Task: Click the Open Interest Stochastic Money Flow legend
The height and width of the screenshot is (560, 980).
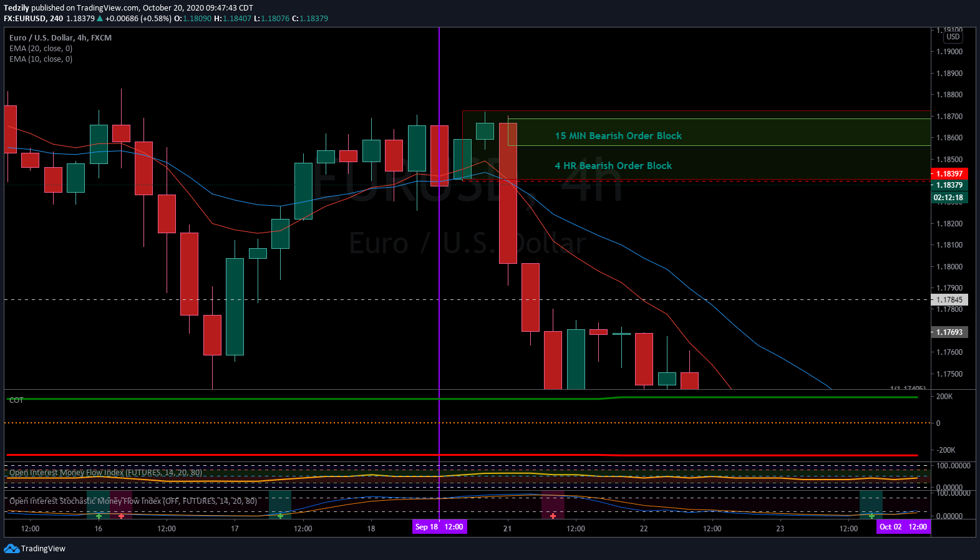Action: pyautogui.click(x=133, y=501)
